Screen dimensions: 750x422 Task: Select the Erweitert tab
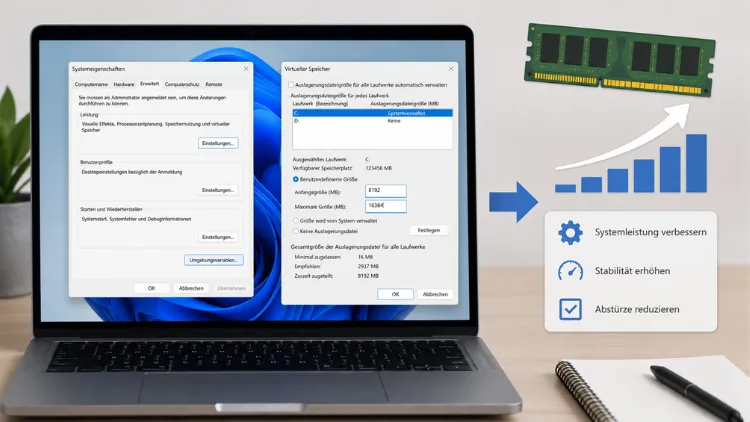149,84
